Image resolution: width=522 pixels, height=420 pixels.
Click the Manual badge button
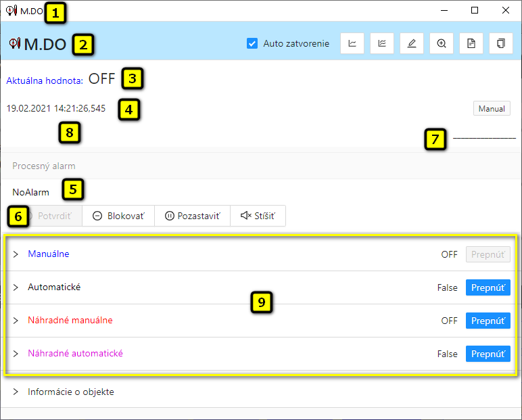point(491,108)
